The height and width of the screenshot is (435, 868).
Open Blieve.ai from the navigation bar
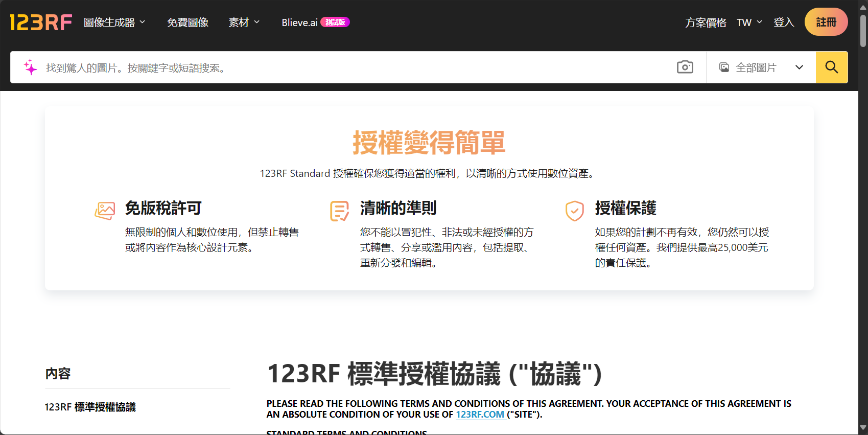pyautogui.click(x=299, y=22)
